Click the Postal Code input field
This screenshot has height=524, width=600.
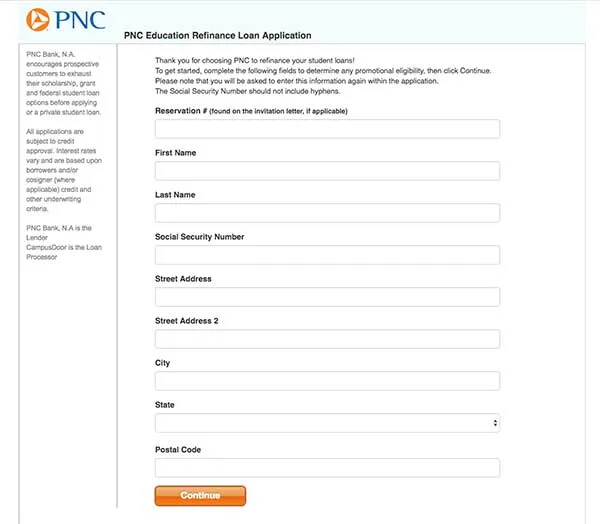tap(327, 467)
